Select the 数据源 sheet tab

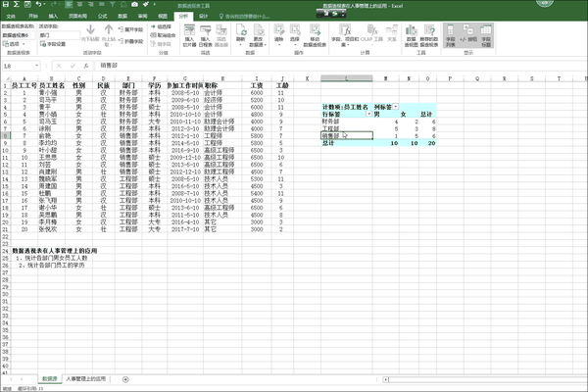[50, 379]
